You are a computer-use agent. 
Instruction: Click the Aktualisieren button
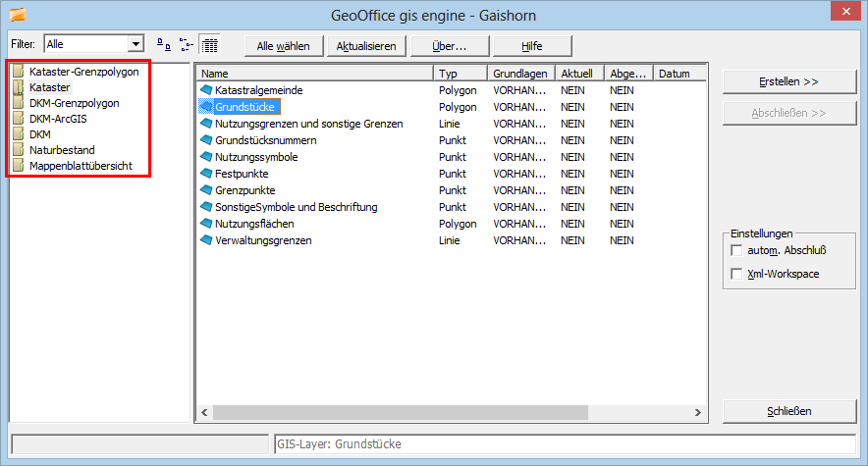point(366,46)
